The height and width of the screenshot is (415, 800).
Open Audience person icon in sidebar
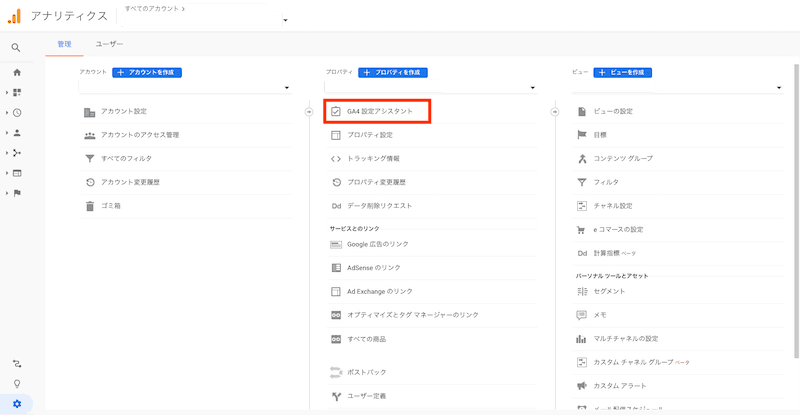pos(17,133)
